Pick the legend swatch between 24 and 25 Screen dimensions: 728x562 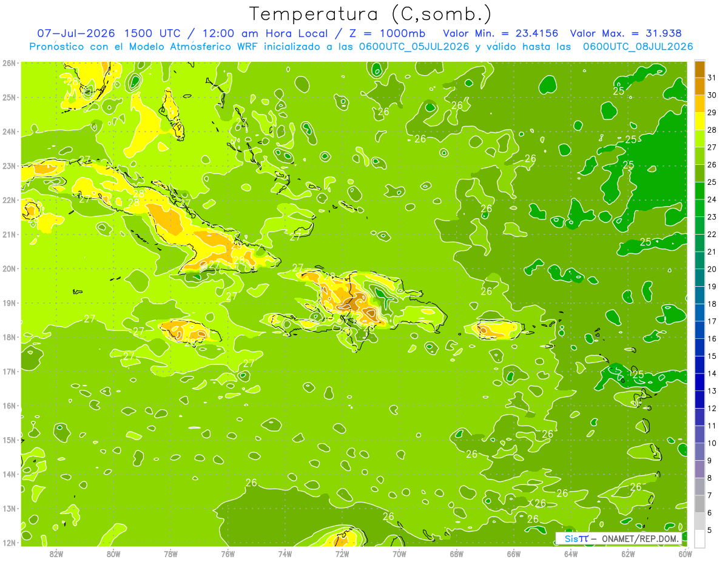click(x=699, y=190)
